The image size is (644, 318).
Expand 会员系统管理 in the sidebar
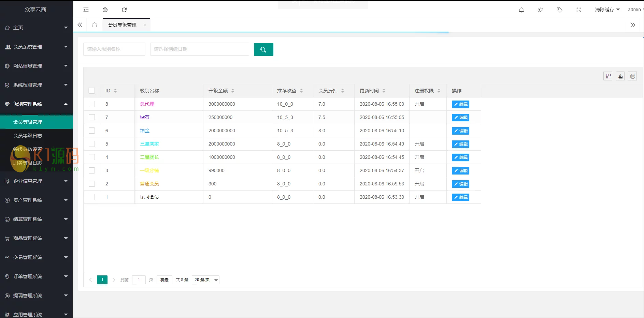pyautogui.click(x=36, y=47)
